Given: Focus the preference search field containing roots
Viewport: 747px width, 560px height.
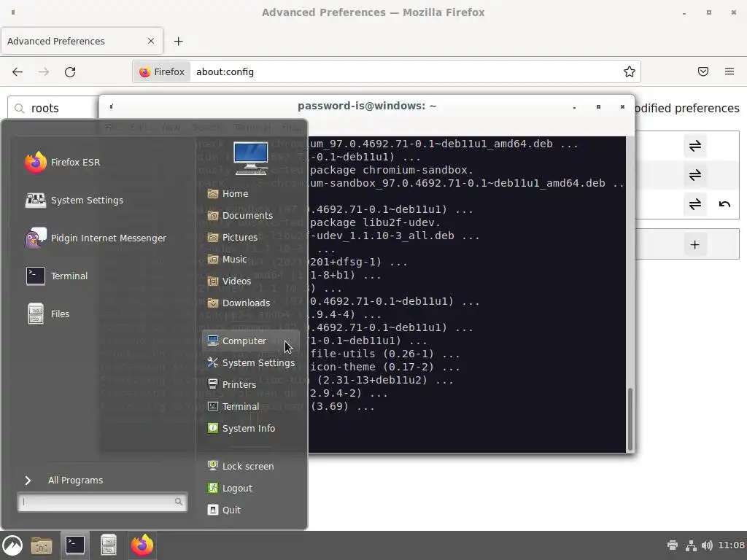Looking at the screenshot, I should (x=53, y=109).
